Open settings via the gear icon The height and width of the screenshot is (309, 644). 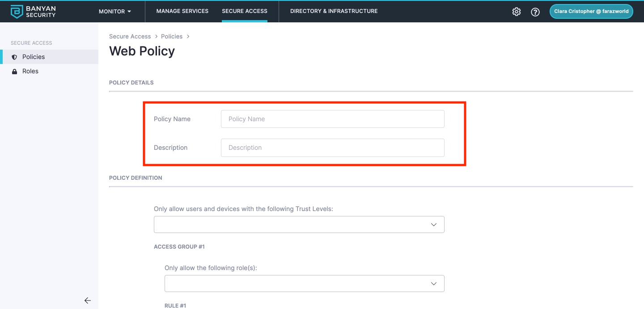517,12
